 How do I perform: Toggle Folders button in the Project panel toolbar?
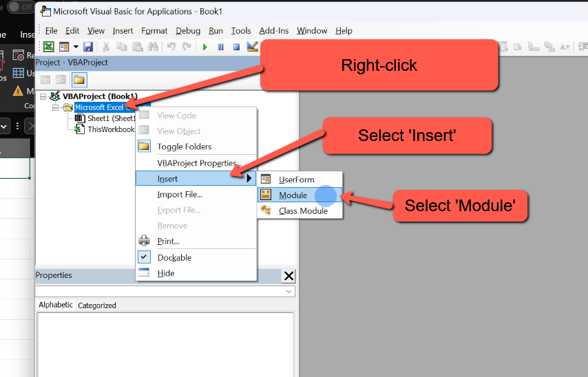(79, 80)
